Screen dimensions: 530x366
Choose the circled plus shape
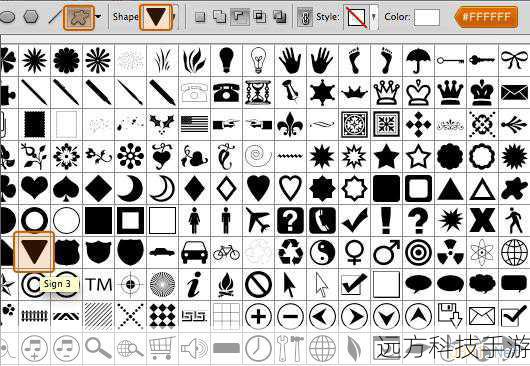click(x=258, y=316)
